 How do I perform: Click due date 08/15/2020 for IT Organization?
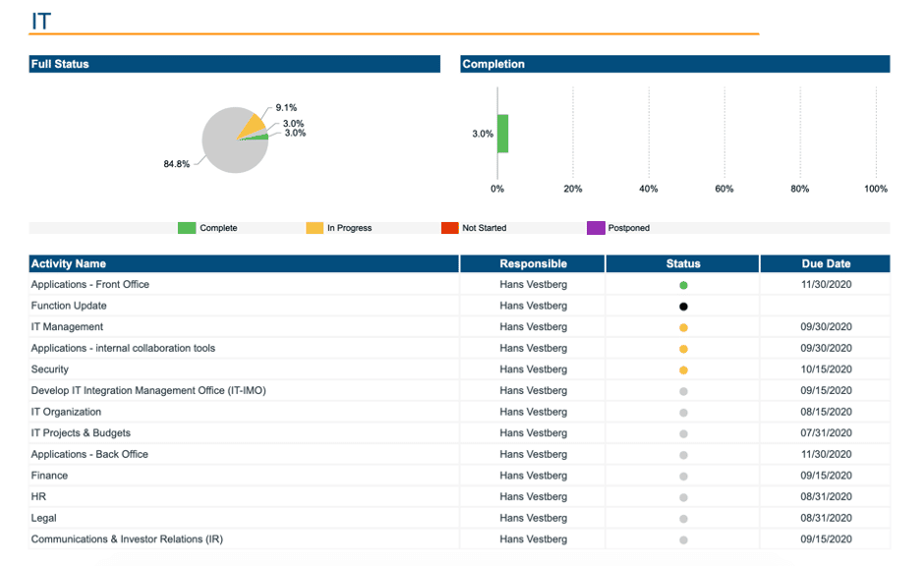point(826,411)
